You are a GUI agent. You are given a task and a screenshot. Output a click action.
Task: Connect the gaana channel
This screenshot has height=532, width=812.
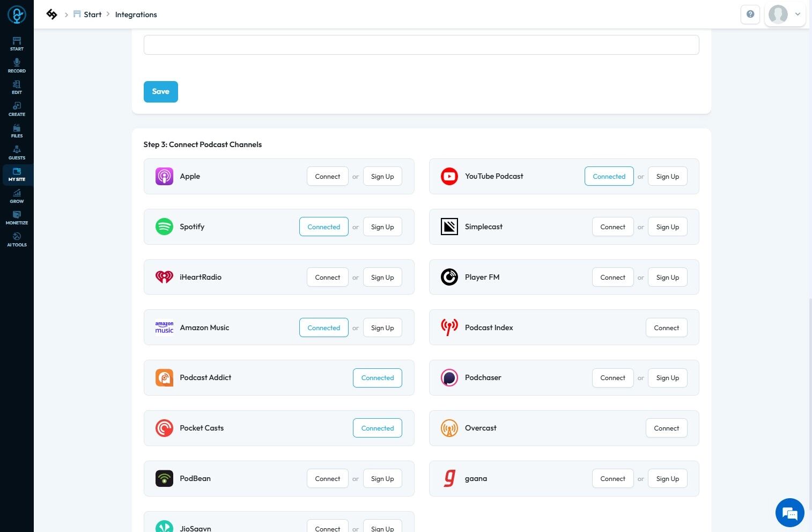613,479
